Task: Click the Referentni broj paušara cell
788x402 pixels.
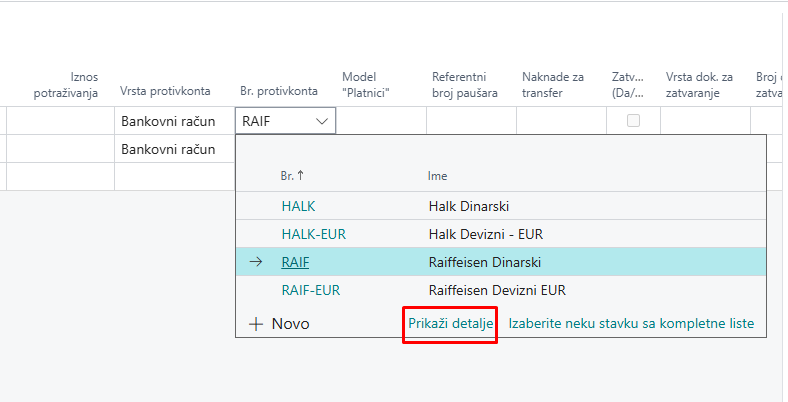Action: (x=471, y=121)
